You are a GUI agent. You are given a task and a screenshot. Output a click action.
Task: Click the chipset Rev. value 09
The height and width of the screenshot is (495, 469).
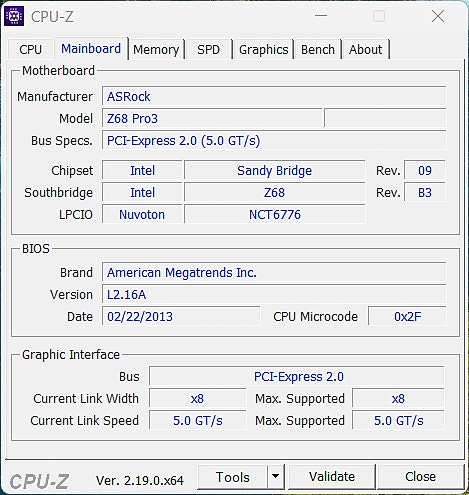click(425, 170)
